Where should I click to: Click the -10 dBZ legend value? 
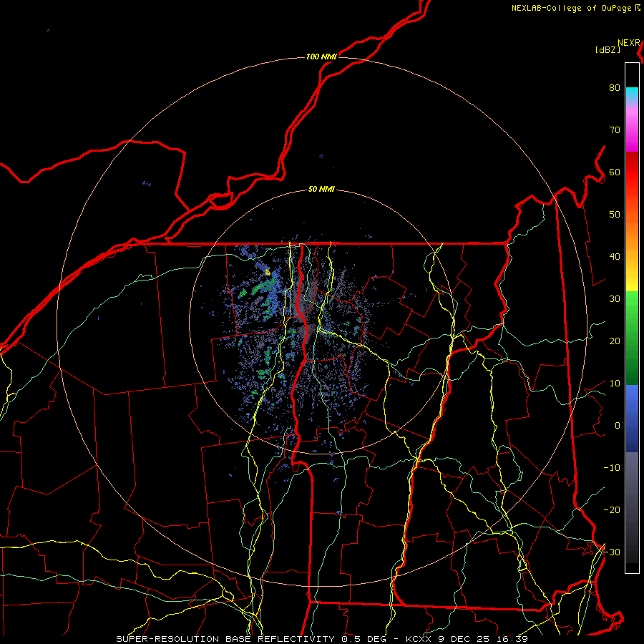click(x=612, y=468)
